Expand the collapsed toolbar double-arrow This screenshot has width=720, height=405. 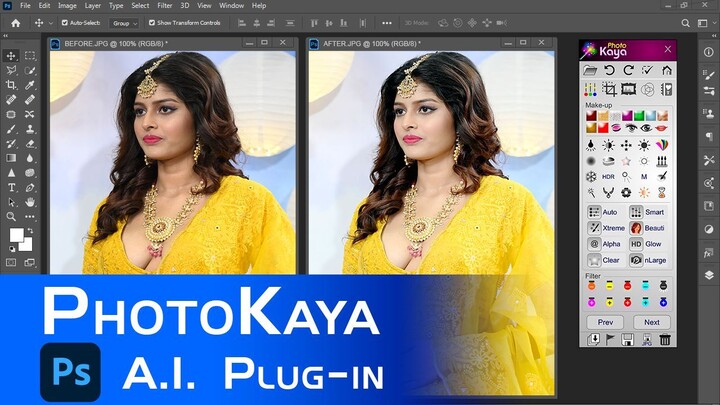pyautogui.click(x=6, y=35)
